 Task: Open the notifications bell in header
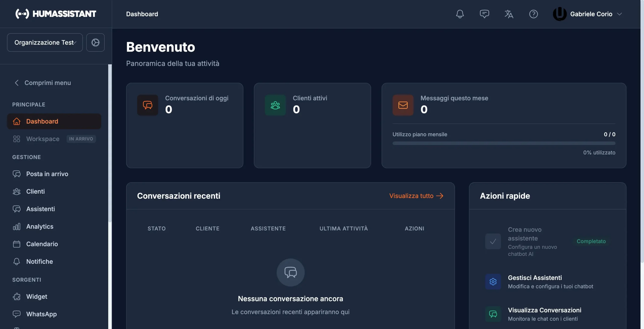click(x=460, y=14)
